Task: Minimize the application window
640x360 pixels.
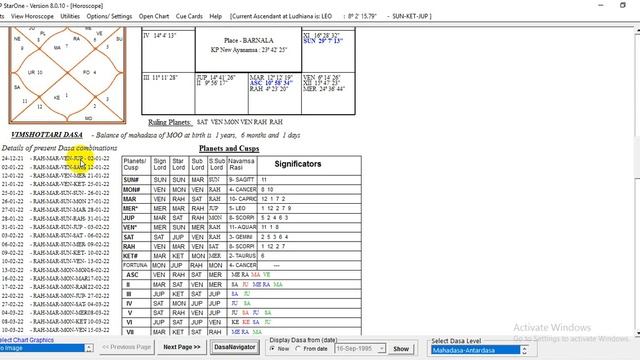Action: (601, 5)
